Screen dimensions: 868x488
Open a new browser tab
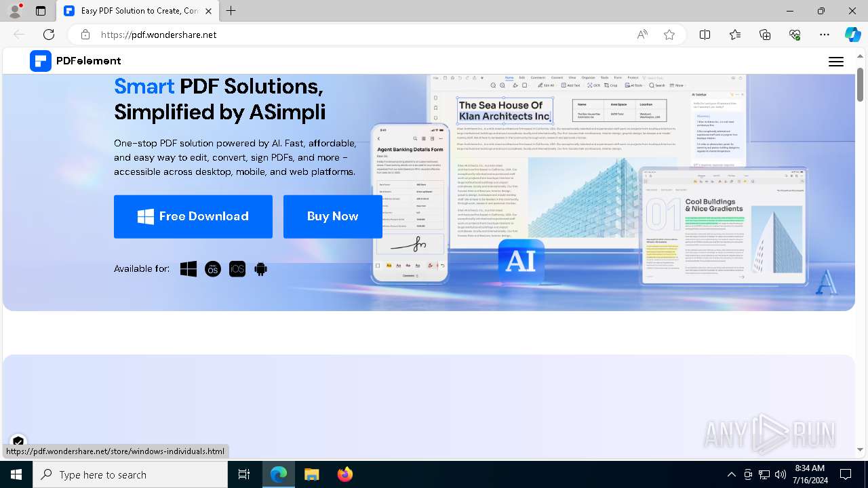click(231, 11)
